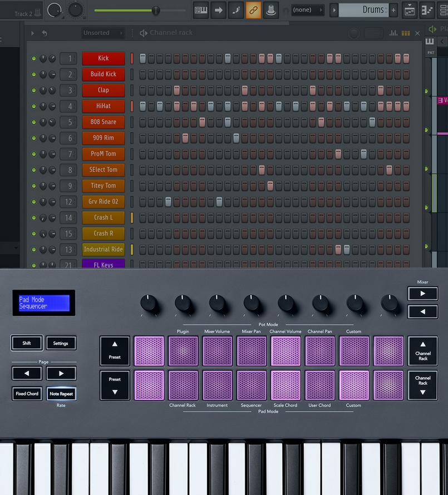Screen dimensions: 448x495
Task: Click the Channel Rack down button
Action: (423, 385)
